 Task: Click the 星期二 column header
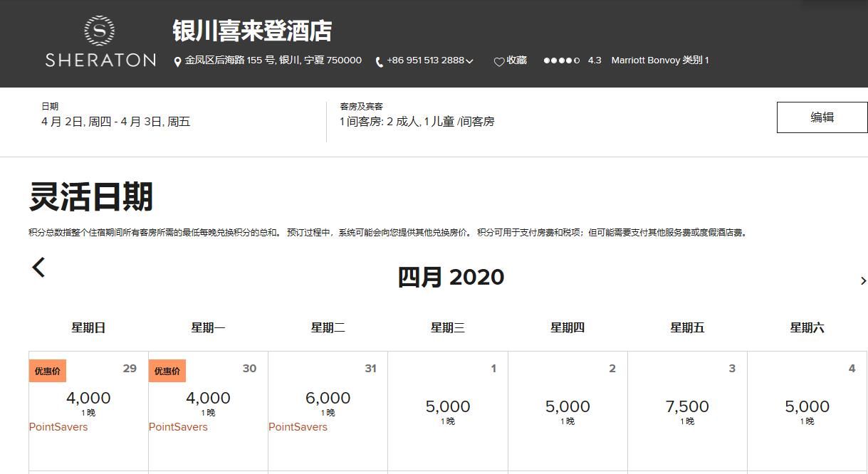click(x=328, y=328)
